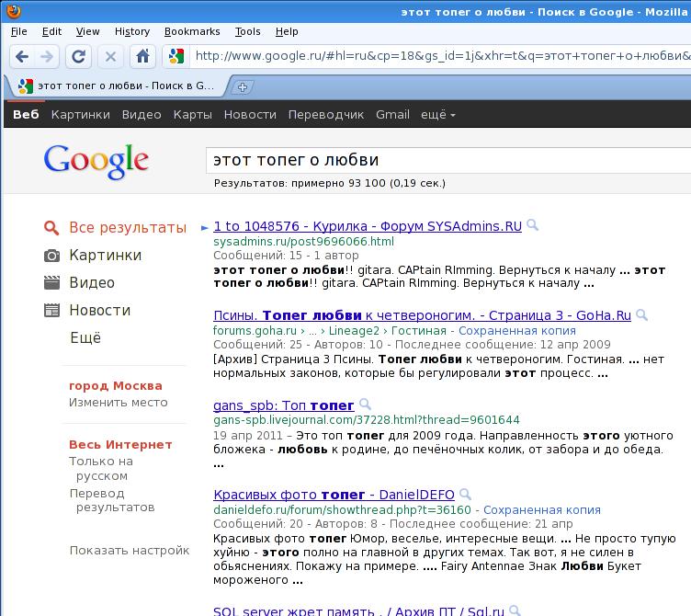Viewport: 691px width, 616px height.
Task: Click 'Изменить место' link
Action: click(119, 403)
